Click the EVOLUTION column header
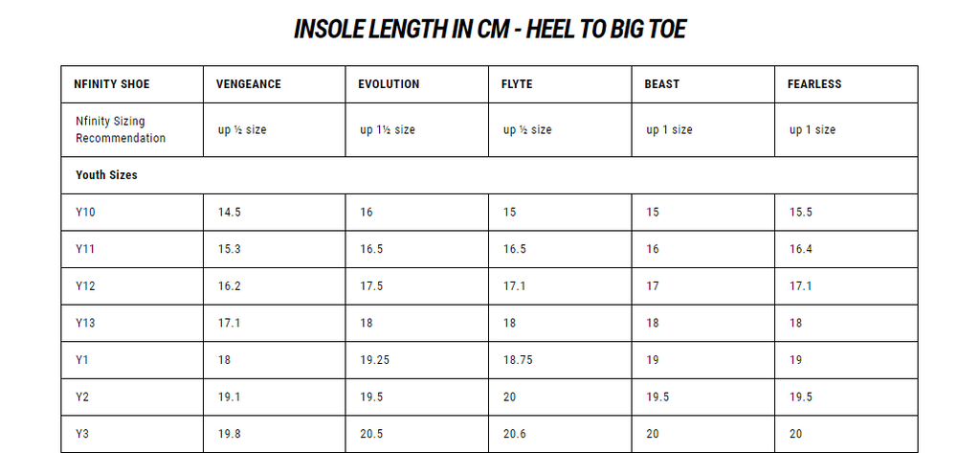The width and height of the screenshot is (980, 453). [x=389, y=84]
